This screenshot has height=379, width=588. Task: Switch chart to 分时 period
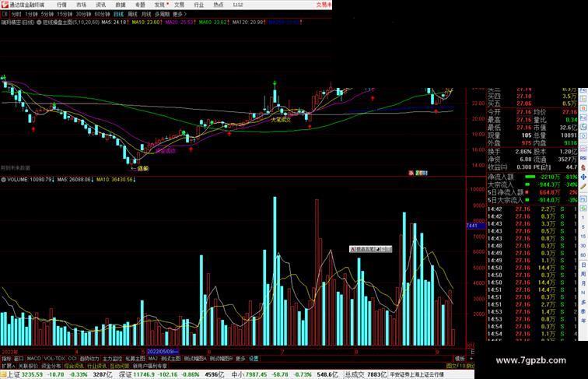click(16, 14)
